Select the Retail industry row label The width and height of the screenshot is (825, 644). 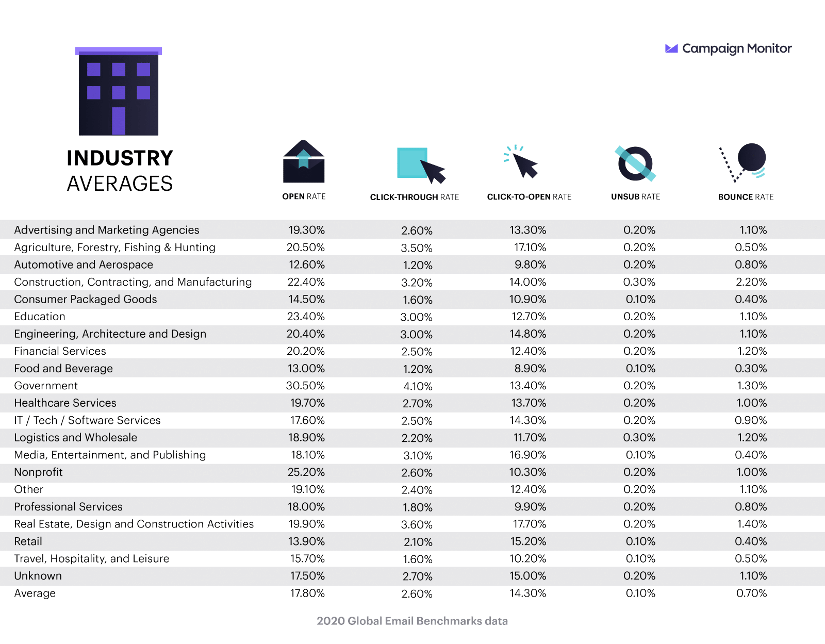click(28, 541)
